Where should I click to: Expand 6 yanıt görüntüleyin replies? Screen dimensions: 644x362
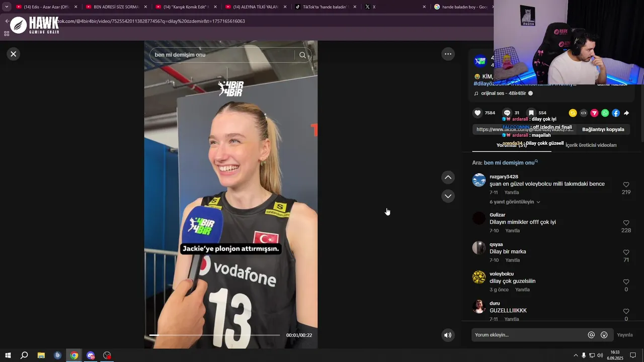tap(515, 202)
